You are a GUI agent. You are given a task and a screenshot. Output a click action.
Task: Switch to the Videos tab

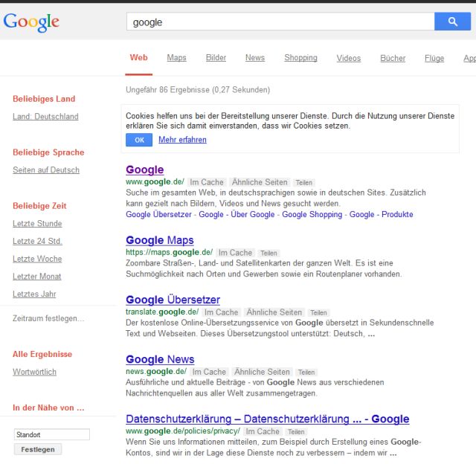coord(349,58)
